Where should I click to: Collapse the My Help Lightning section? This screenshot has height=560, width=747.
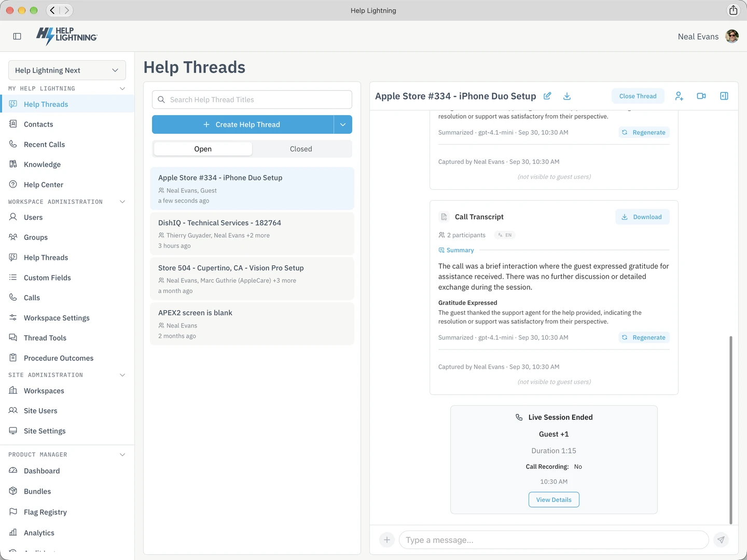pyautogui.click(x=122, y=89)
